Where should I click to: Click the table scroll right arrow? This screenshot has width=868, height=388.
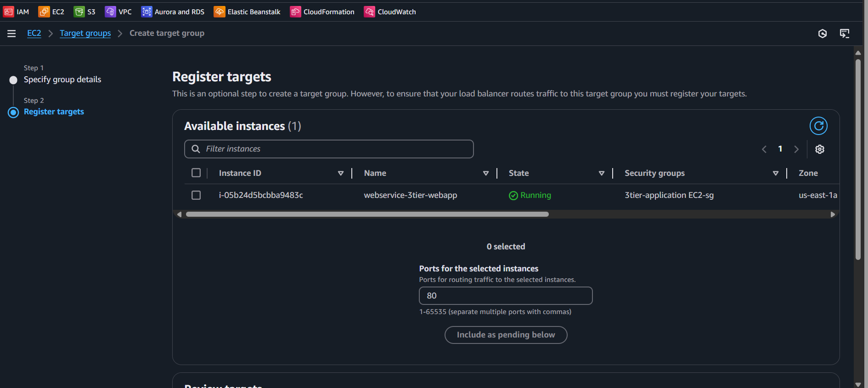(833, 214)
